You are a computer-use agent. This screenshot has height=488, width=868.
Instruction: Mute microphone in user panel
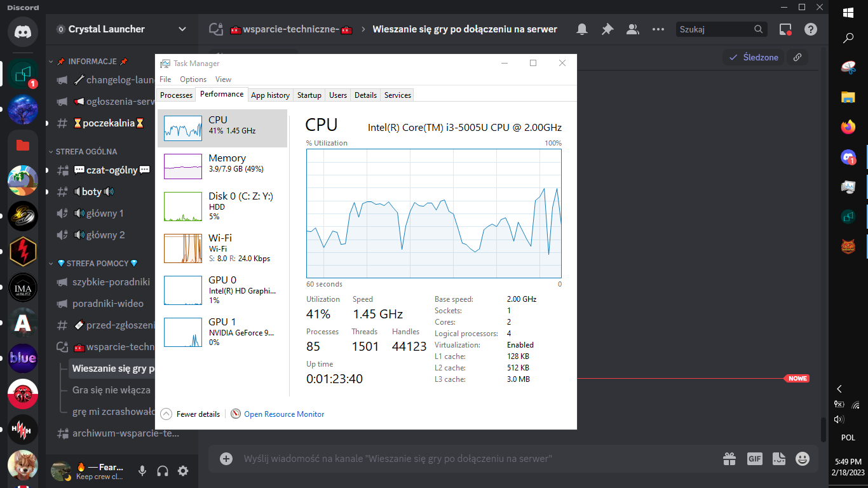tap(142, 471)
